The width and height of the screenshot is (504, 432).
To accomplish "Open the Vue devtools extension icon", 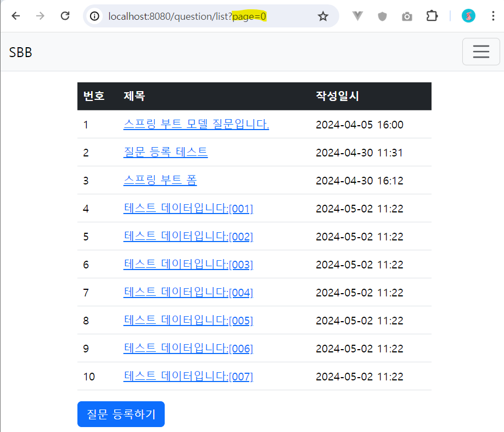I will click(357, 16).
